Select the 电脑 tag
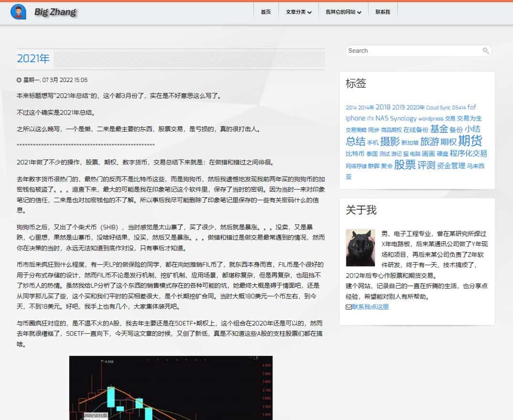Image resolution: width=513 pixels, height=420 pixels. (x=415, y=154)
